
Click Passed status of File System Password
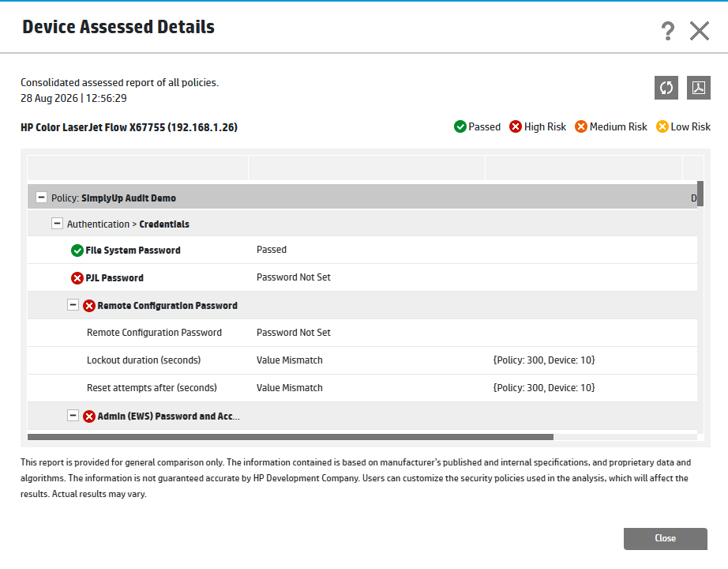tap(272, 250)
